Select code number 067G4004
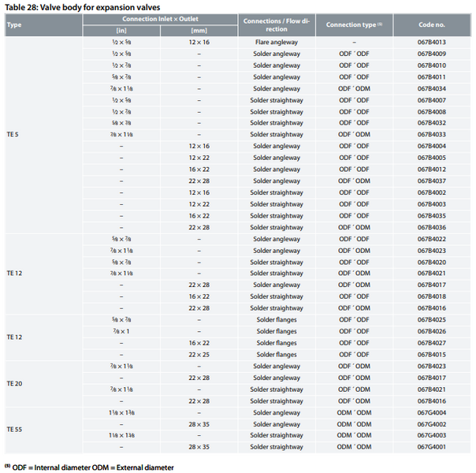 pos(432,413)
